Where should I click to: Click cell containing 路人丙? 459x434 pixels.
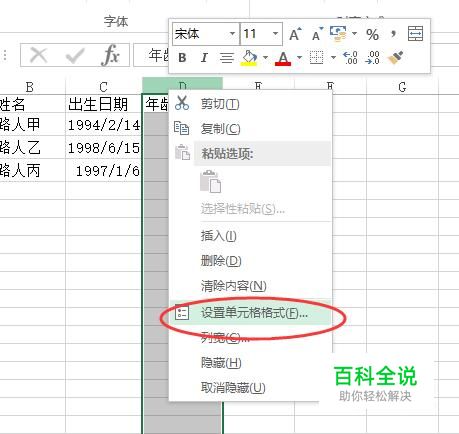coord(33,171)
